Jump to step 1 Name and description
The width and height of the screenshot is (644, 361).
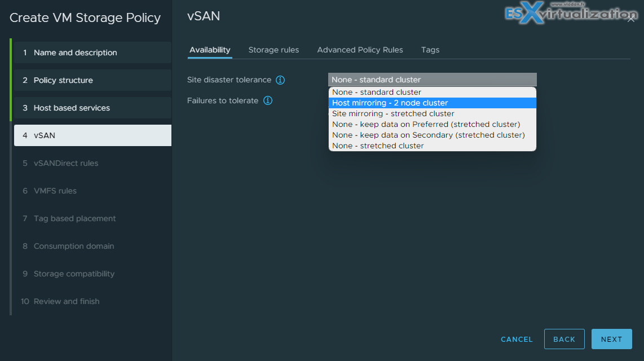92,52
